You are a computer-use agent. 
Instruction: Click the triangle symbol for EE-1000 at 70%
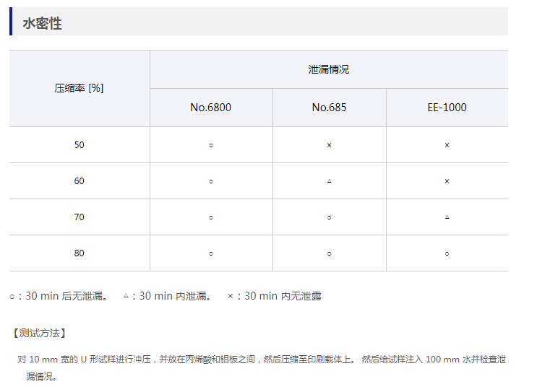447,217
